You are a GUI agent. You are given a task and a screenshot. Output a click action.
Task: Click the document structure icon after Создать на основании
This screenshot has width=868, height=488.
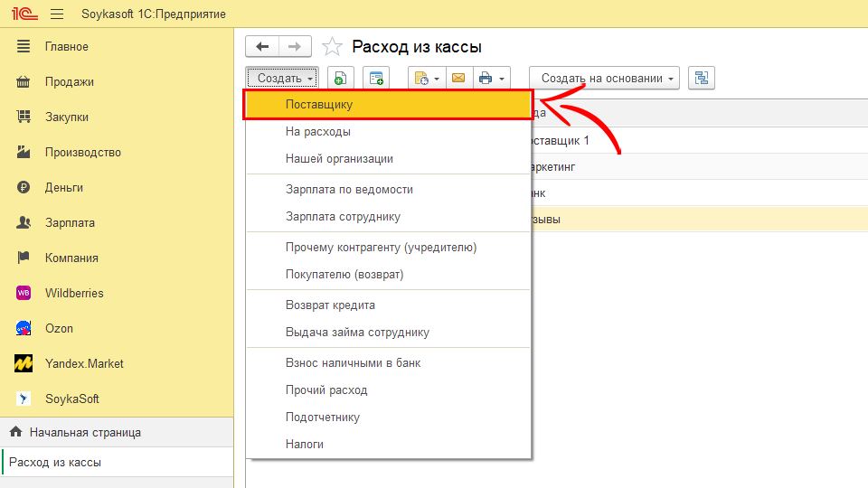coord(702,79)
